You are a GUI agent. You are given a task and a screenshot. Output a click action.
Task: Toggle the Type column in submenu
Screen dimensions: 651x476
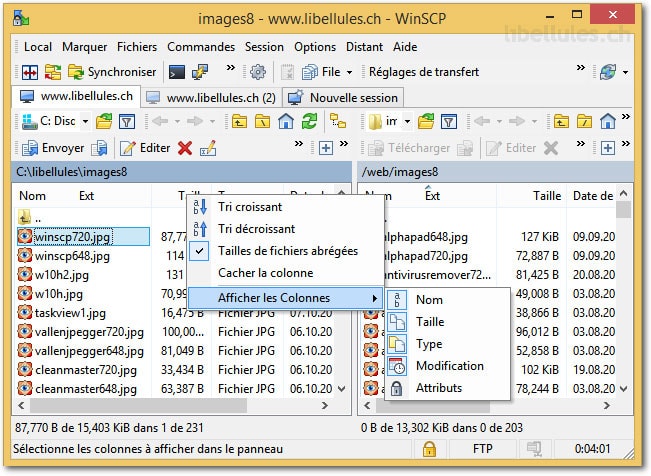[448, 344]
